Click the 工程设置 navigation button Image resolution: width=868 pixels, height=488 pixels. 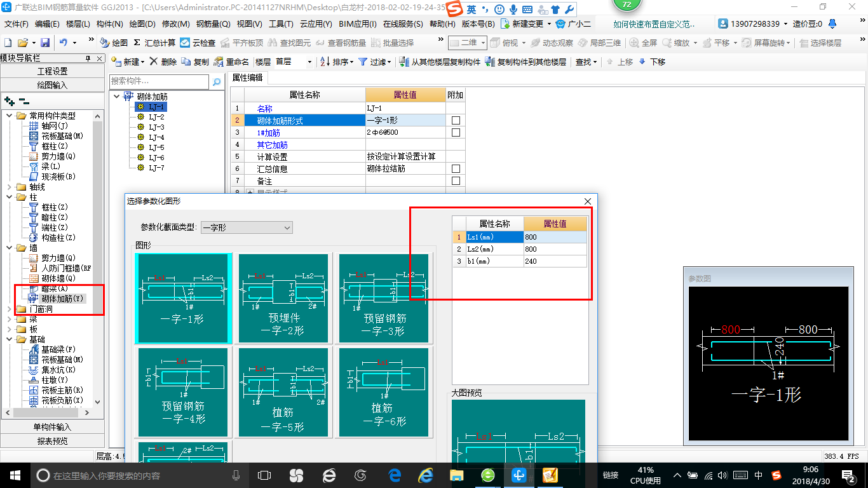[52, 71]
